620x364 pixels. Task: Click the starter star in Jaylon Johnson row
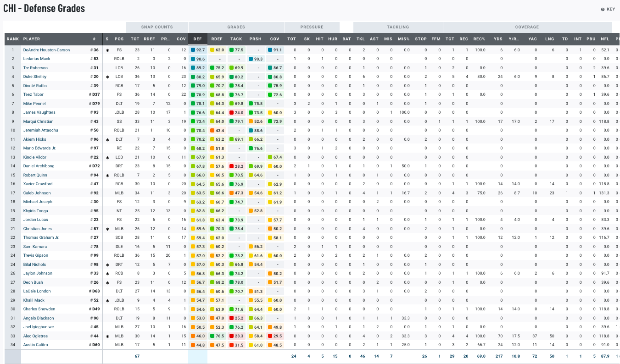click(107, 274)
